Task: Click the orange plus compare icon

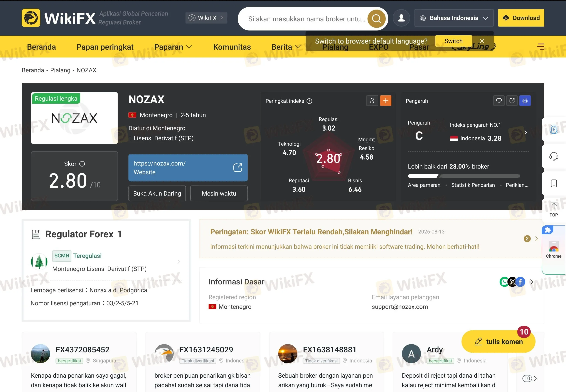Action: point(386,101)
